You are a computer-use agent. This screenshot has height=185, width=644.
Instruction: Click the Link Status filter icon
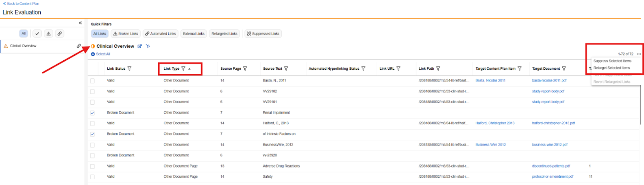130,69
